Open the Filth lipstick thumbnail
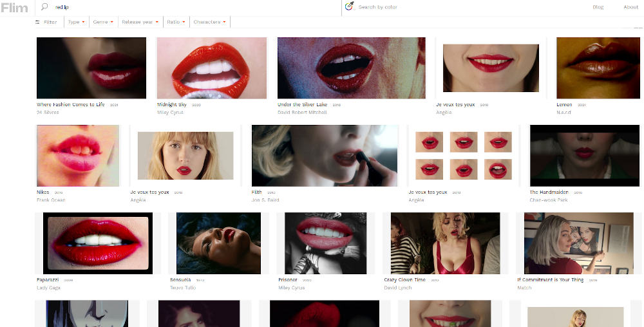This screenshot has height=327, width=644. pyautogui.click(x=325, y=156)
